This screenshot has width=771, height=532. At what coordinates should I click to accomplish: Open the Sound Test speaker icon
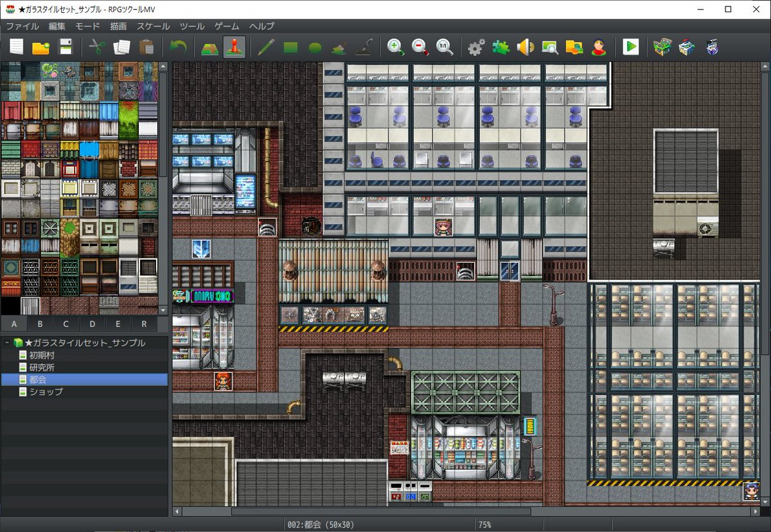(x=525, y=47)
